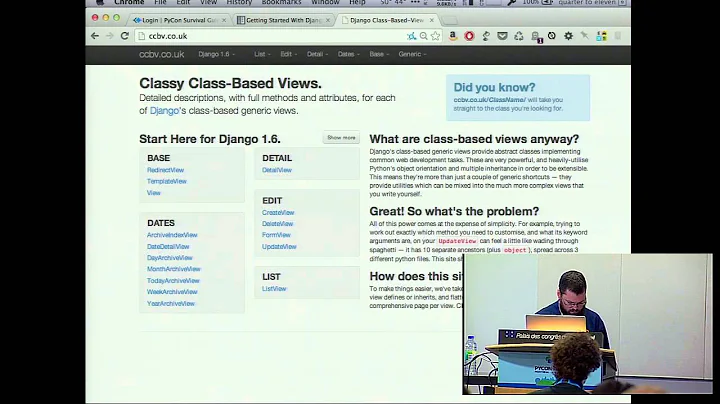This screenshot has width=720, height=404.
Task: Expand the Dates navbar dropdown
Action: pos(349,54)
